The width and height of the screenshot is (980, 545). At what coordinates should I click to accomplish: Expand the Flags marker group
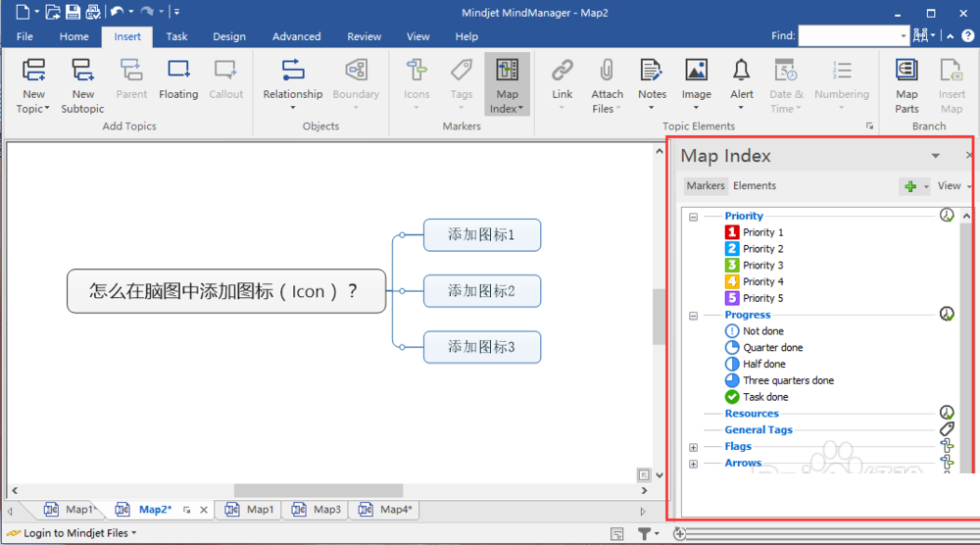click(x=693, y=448)
